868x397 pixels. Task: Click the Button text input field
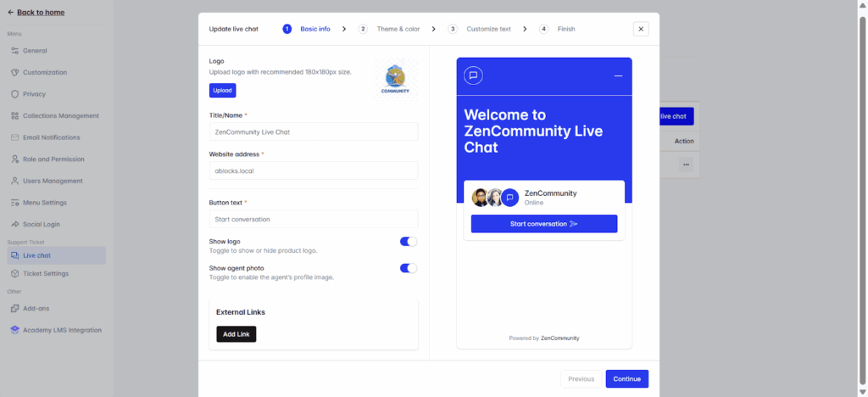point(314,219)
